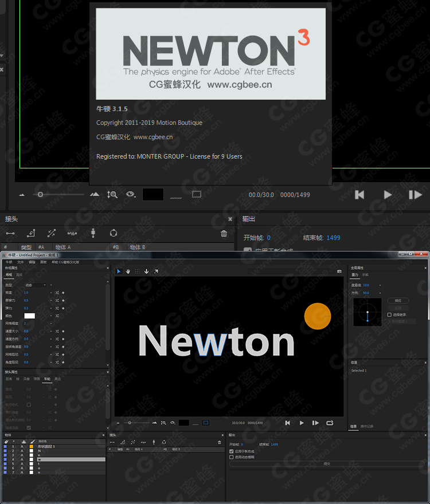Click the 捕捉 button in gravity panel

click(x=398, y=301)
